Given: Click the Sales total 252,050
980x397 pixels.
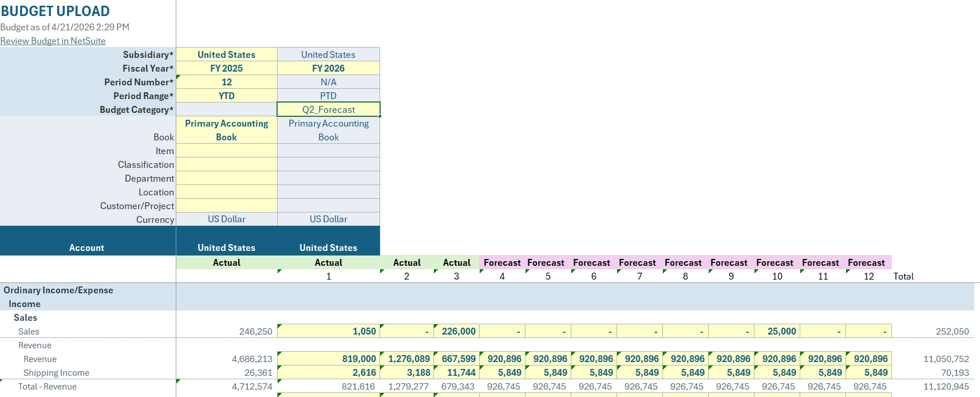Looking at the screenshot, I should click(953, 331).
